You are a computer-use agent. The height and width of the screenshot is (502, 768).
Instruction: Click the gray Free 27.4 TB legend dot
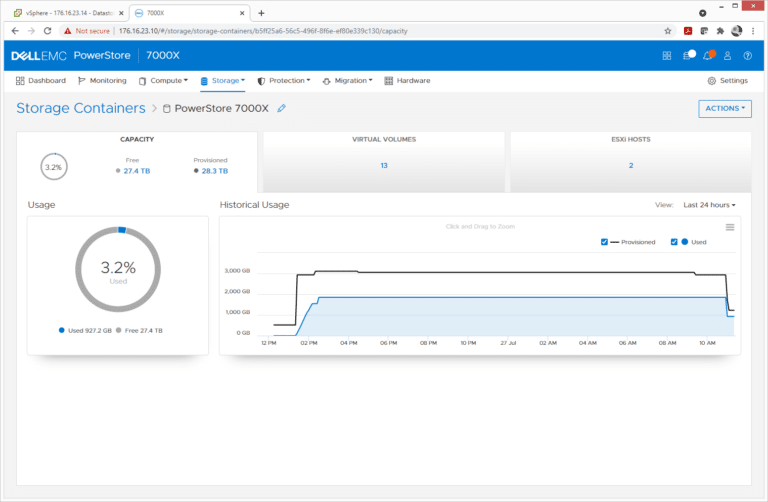(119, 331)
